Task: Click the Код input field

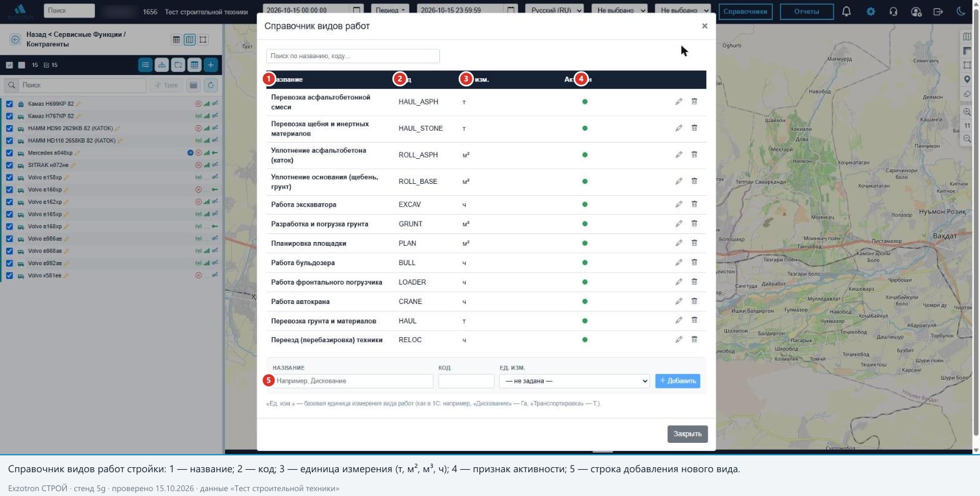Action: (x=466, y=381)
